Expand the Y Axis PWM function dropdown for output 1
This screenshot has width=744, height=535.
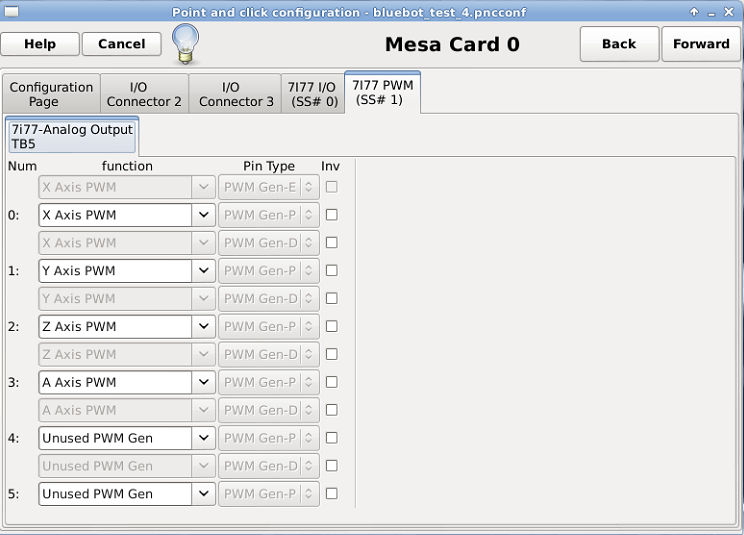point(127,271)
